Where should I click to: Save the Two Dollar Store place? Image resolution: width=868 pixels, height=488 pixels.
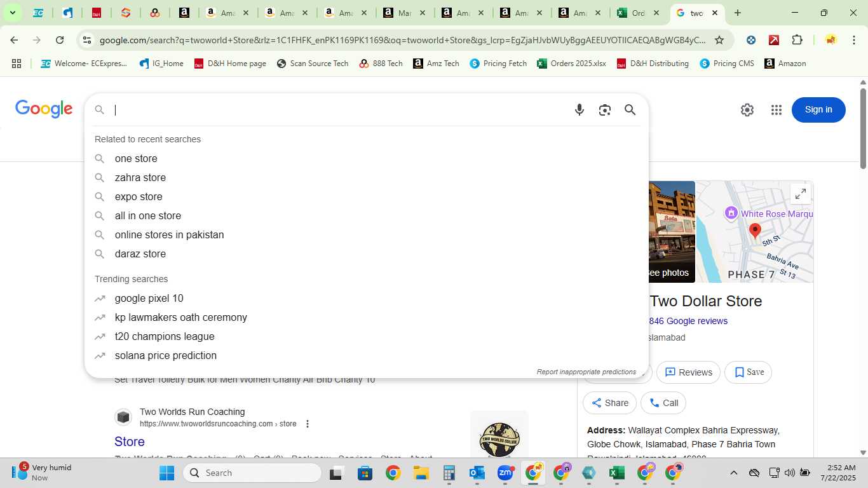click(749, 372)
